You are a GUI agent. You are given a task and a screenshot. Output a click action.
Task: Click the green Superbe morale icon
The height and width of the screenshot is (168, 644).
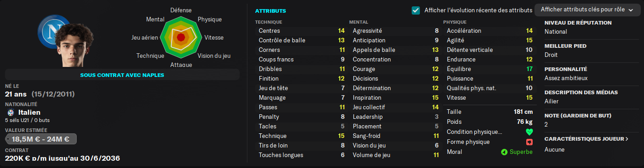(x=504, y=152)
